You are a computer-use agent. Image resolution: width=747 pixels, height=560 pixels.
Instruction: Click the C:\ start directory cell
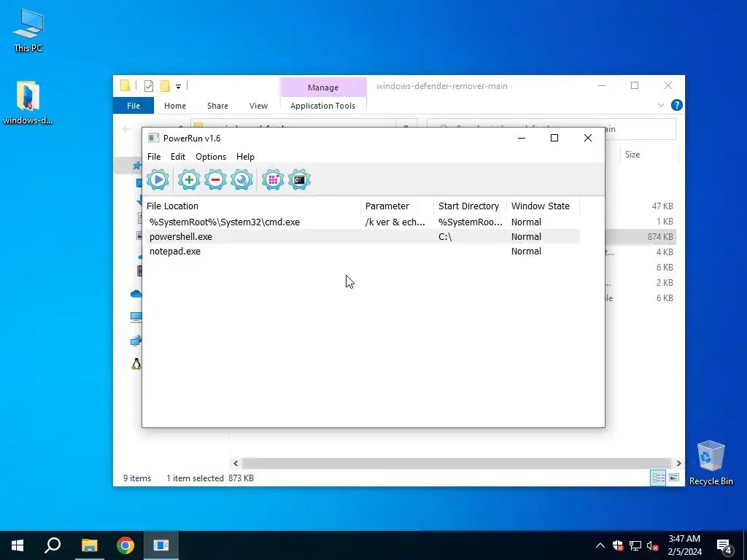tap(445, 237)
